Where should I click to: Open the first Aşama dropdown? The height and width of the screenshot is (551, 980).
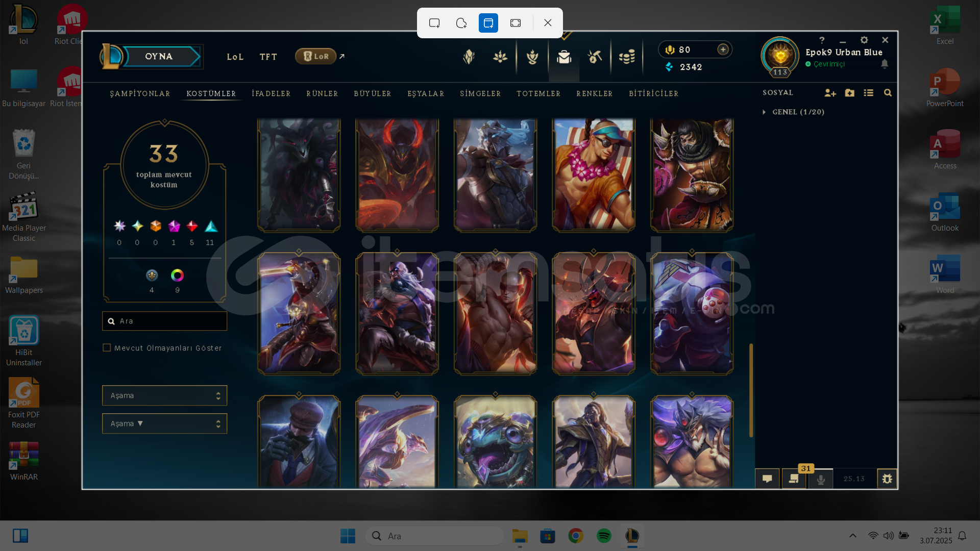pos(164,395)
